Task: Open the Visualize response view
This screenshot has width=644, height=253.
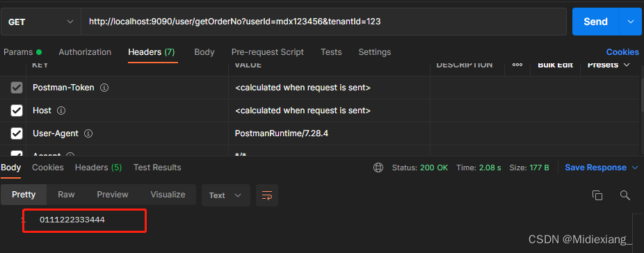Action: pyautogui.click(x=168, y=195)
